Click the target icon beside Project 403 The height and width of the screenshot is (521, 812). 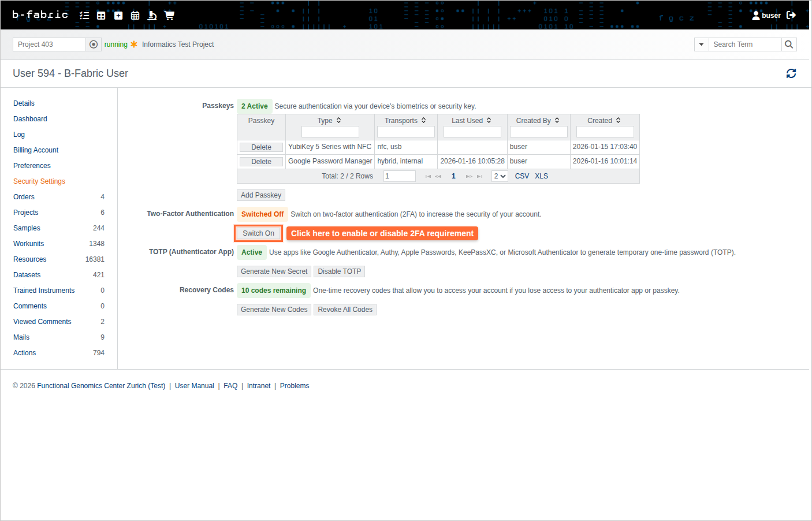tap(94, 44)
